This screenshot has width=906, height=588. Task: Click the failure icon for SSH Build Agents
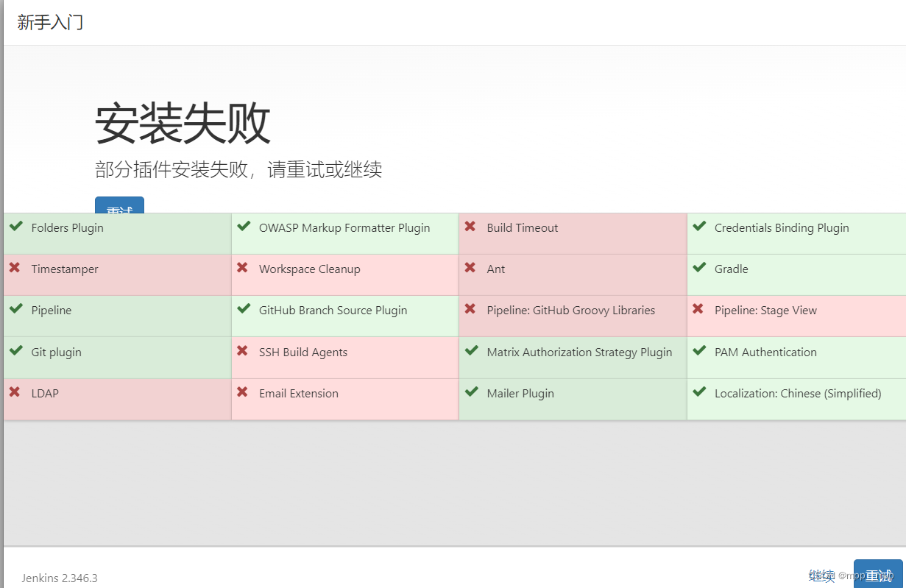point(242,351)
